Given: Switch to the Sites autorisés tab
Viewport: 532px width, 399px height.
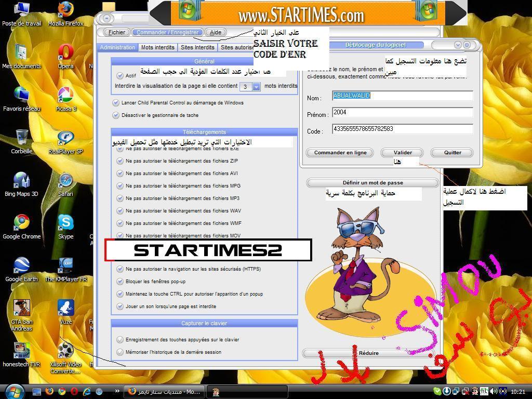Looking at the screenshot, I should [x=236, y=47].
